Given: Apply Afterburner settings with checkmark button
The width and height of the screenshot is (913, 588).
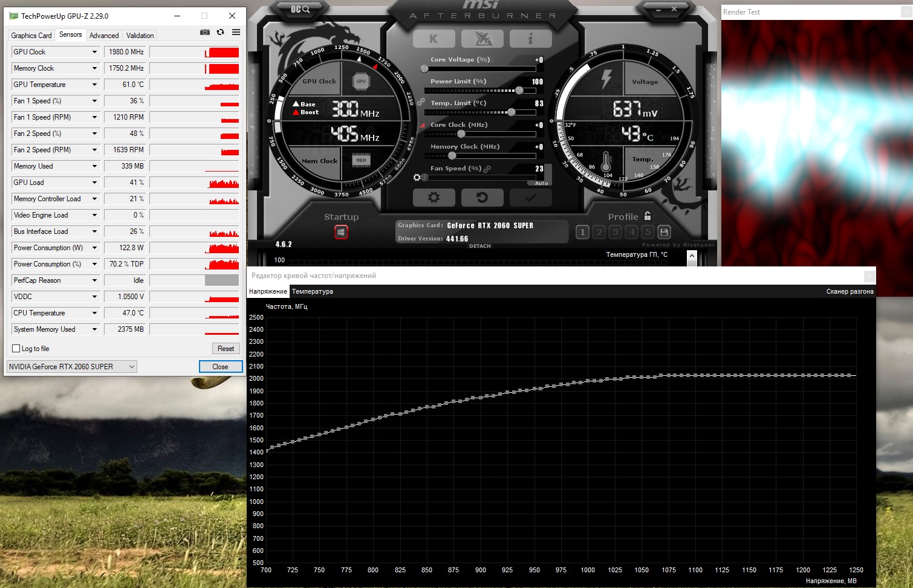Looking at the screenshot, I should [530, 198].
